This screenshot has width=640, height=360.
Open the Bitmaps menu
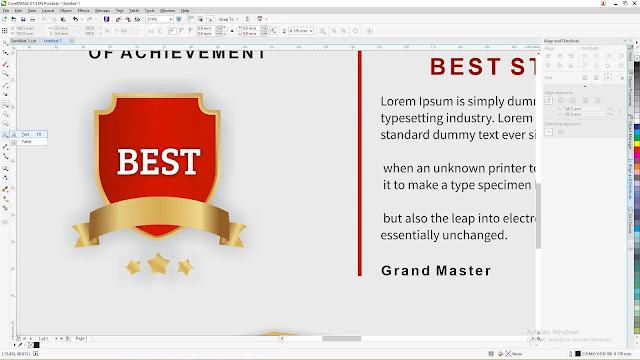click(x=102, y=11)
